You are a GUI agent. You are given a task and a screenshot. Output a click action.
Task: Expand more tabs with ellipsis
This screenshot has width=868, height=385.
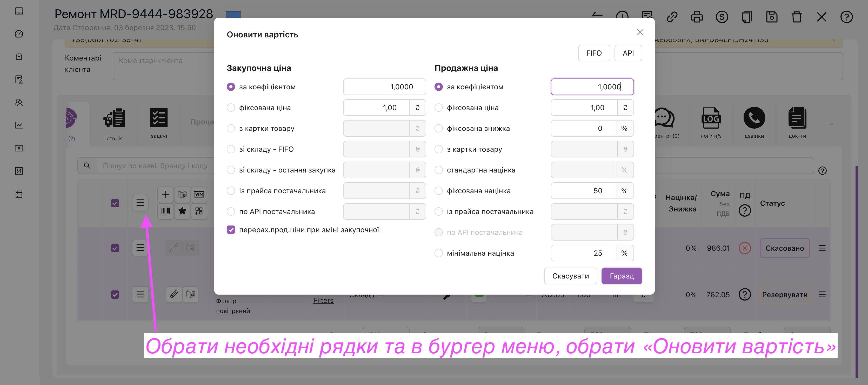coord(830,124)
